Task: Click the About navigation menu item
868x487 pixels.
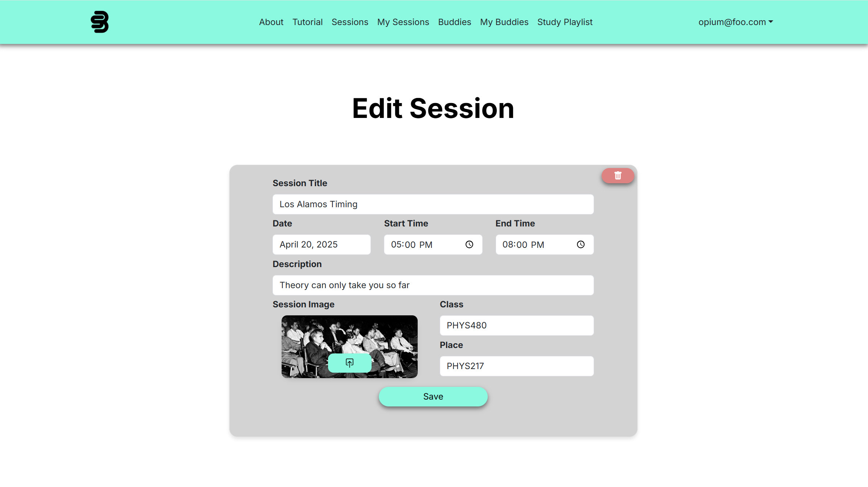Action: tap(271, 22)
